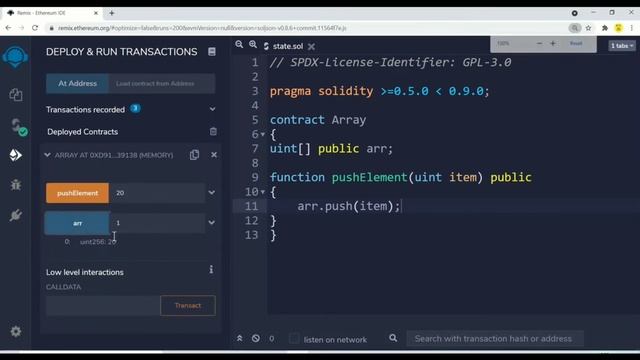Open the Debugger bug icon
640x360 pixels.
[x=16, y=185]
